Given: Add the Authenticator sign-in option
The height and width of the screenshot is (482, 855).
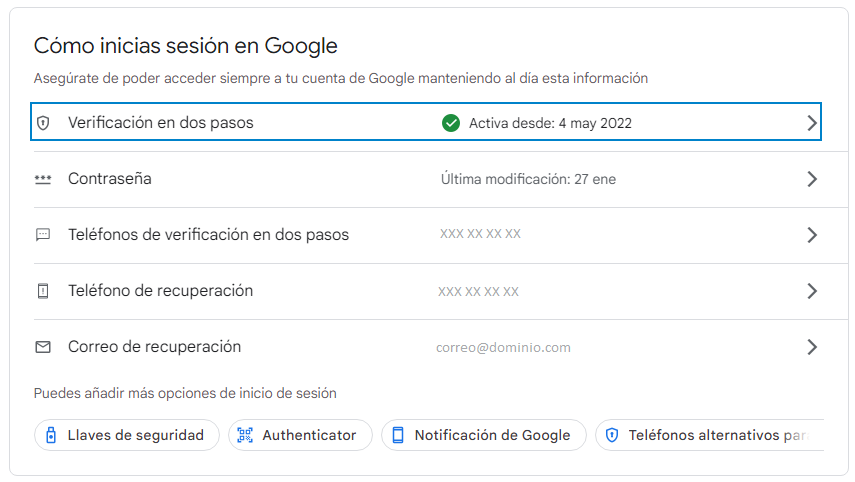Looking at the screenshot, I should [300, 435].
